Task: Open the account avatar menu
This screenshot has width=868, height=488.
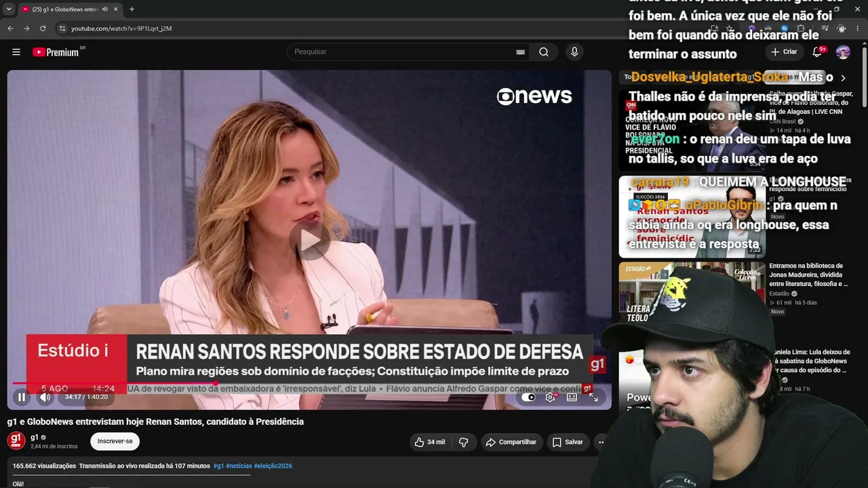Action: 843,52
